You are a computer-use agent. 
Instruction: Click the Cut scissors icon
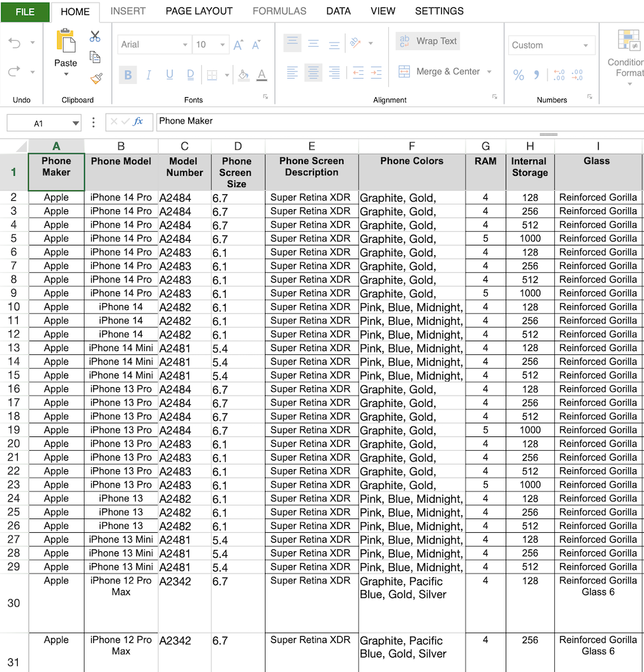[95, 37]
